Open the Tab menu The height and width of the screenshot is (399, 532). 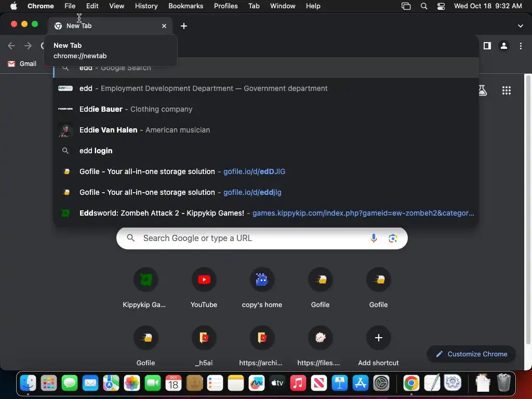pos(254,6)
